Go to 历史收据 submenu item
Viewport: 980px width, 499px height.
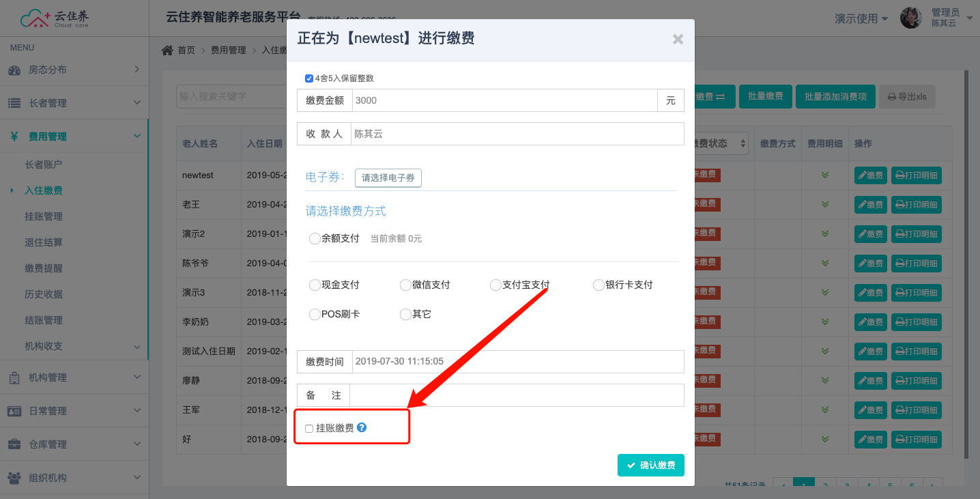[44, 294]
